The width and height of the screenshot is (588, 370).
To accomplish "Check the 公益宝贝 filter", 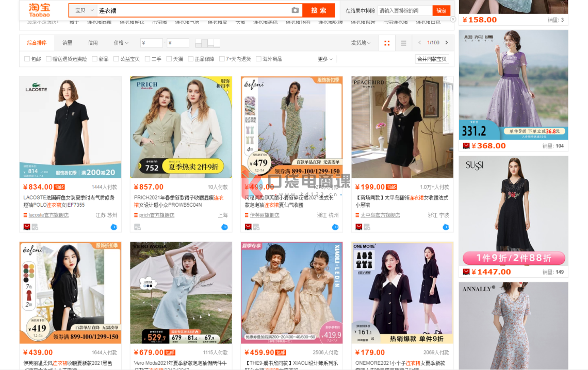I will [x=116, y=59].
